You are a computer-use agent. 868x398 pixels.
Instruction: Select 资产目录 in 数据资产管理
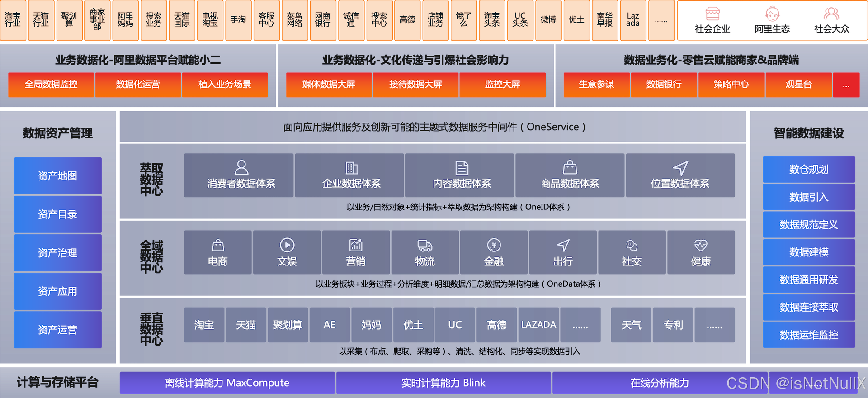pos(58,214)
